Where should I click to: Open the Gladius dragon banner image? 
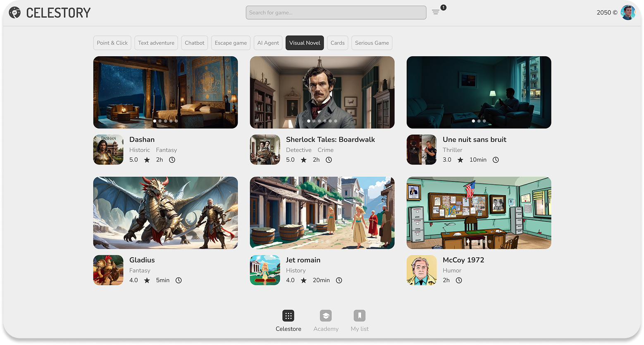[165, 213]
